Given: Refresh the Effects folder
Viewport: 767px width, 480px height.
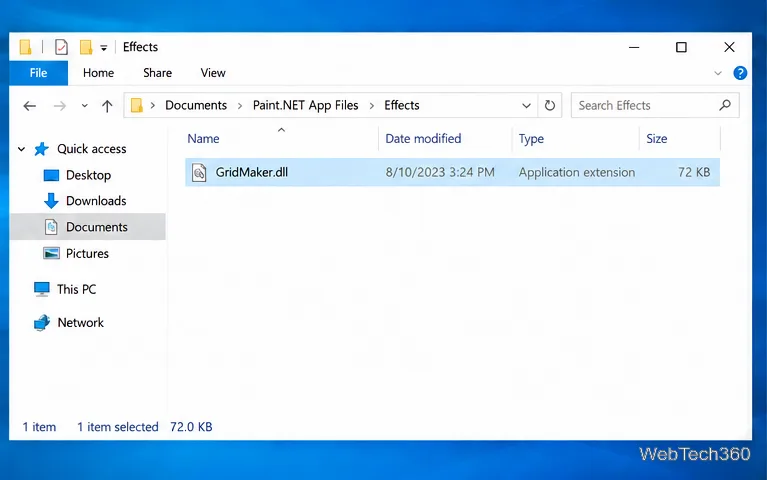Looking at the screenshot, I should pyautogui.click(x=550, y=105).
